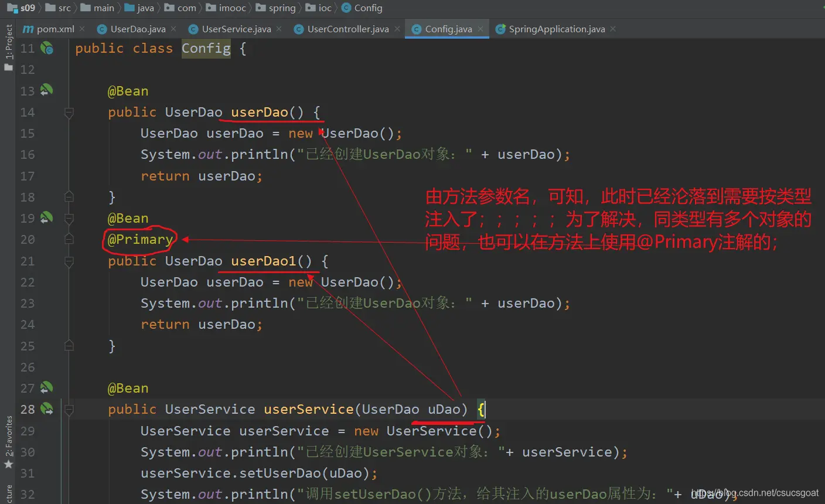Click Spring bean gutter icon on line 27

pyautogui.click(x=47, y=388)
